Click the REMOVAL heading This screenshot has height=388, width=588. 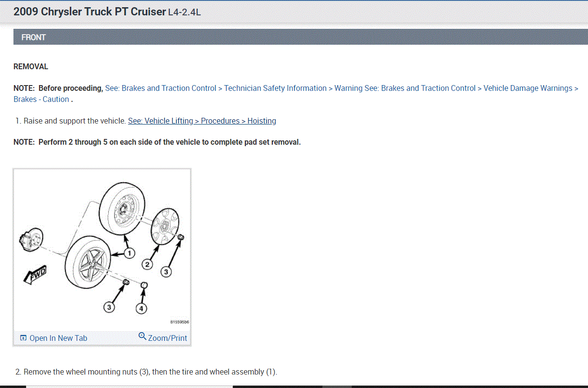(31, 66)
